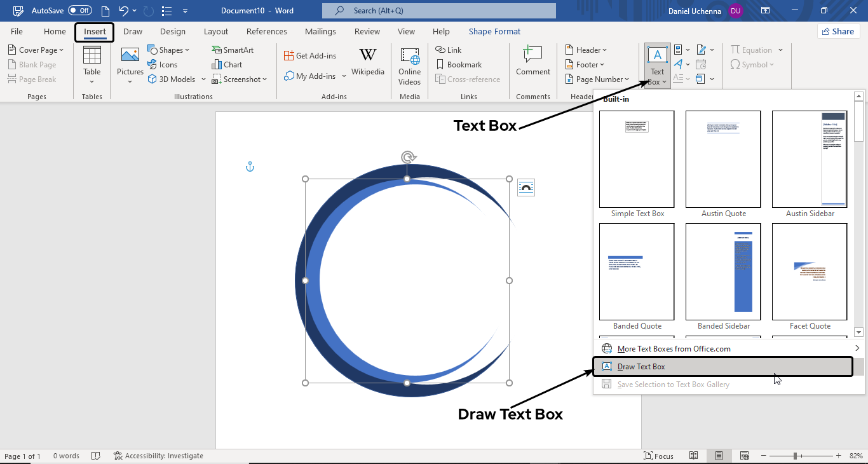Click the Share button
The width and height of the screenshot is (868, 464).
837,31
